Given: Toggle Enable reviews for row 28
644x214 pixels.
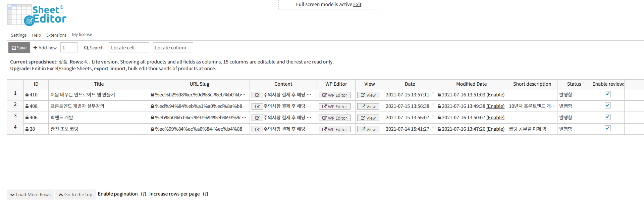Looking at the screenshot, I should 607,128.
